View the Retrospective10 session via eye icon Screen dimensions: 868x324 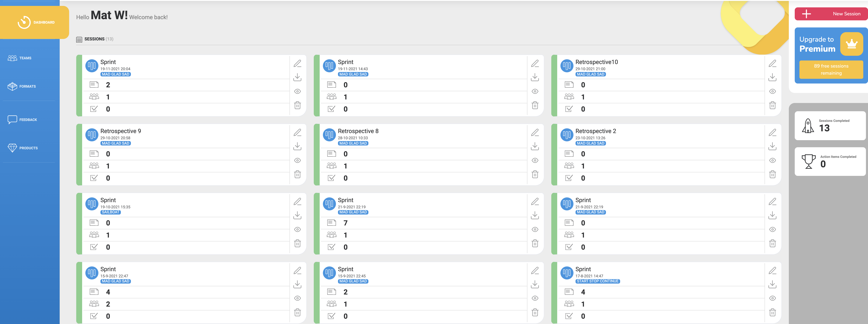[772, 91]
